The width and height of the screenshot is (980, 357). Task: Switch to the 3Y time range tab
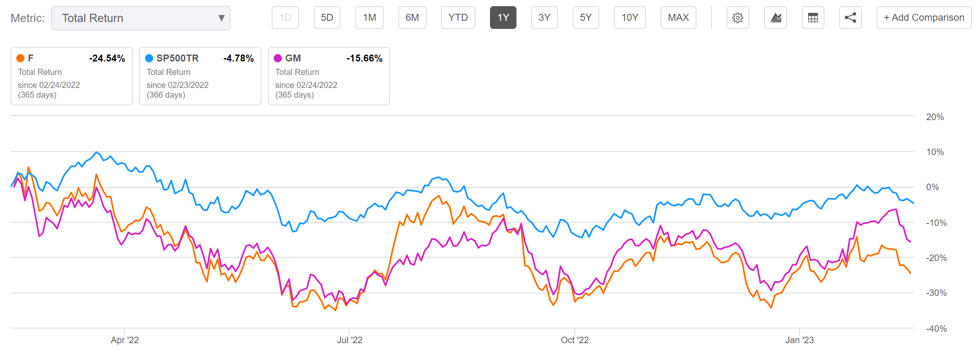coord(544,18)
